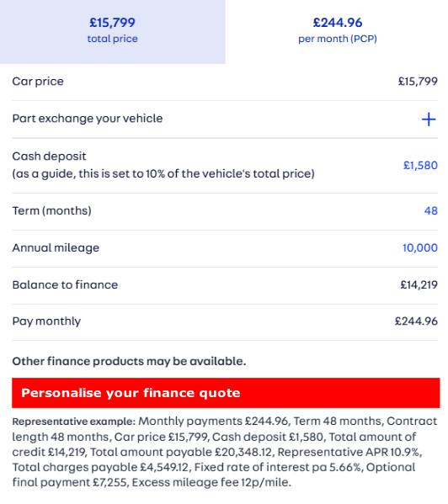The width and height of the screenshot is (448, 504).
Task: Switch to £244.96 per month PCP tab
Action: (x=337, y=32)
